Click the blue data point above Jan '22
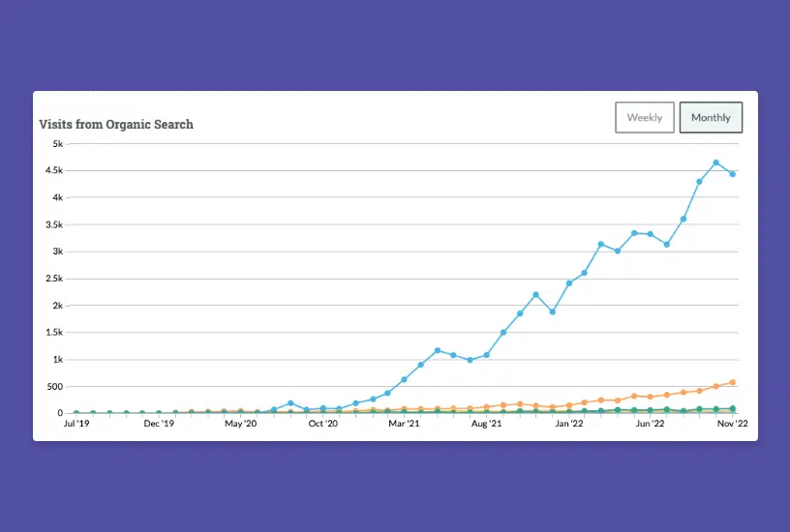The image size is (790, 532). click(x=569, y=283)
